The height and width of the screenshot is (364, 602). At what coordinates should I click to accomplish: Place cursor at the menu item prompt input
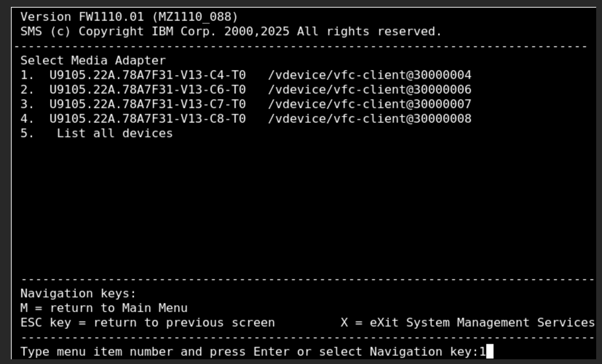486,352
